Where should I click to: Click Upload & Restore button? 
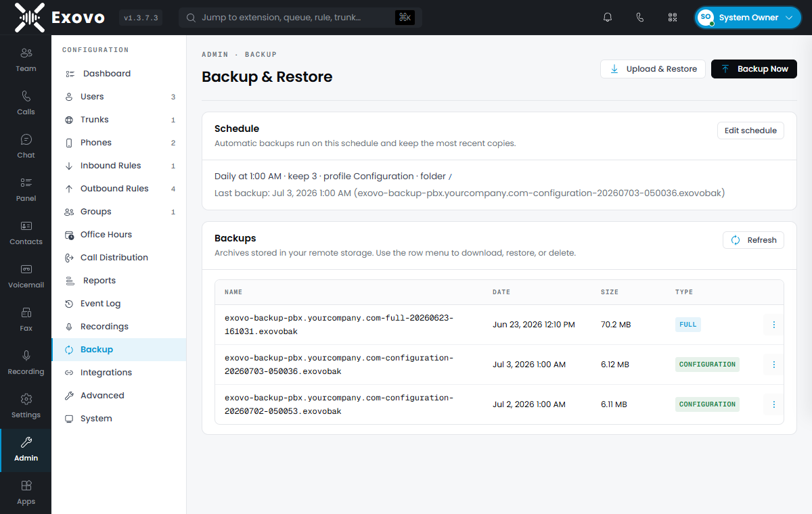653,69
